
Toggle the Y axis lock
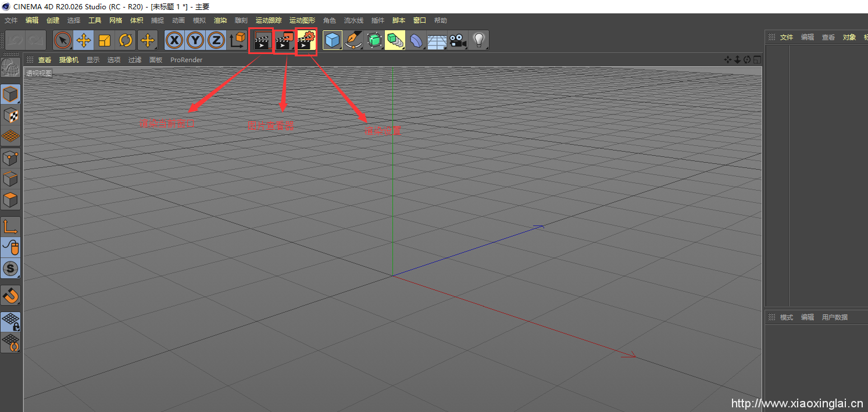[195, 41]
